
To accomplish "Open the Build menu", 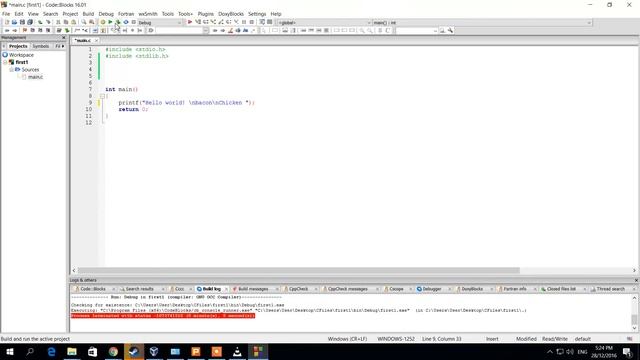I will click(x=88, y=14).
